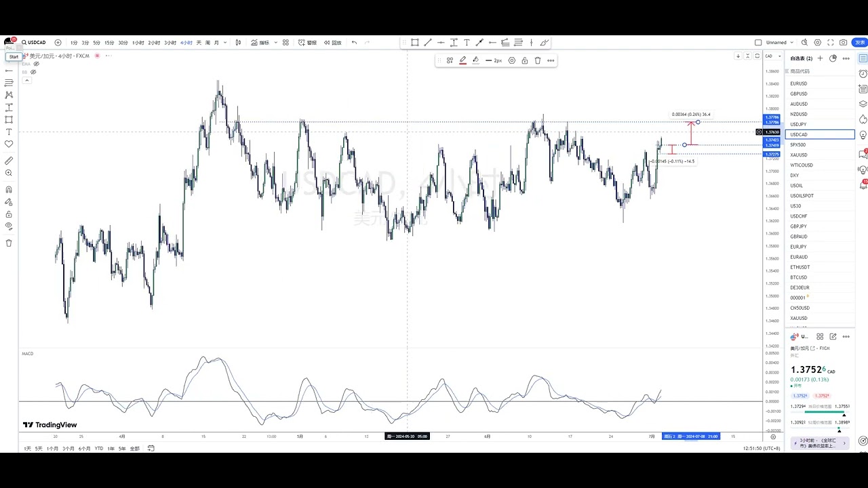Open the drawing templates icon

450,60
